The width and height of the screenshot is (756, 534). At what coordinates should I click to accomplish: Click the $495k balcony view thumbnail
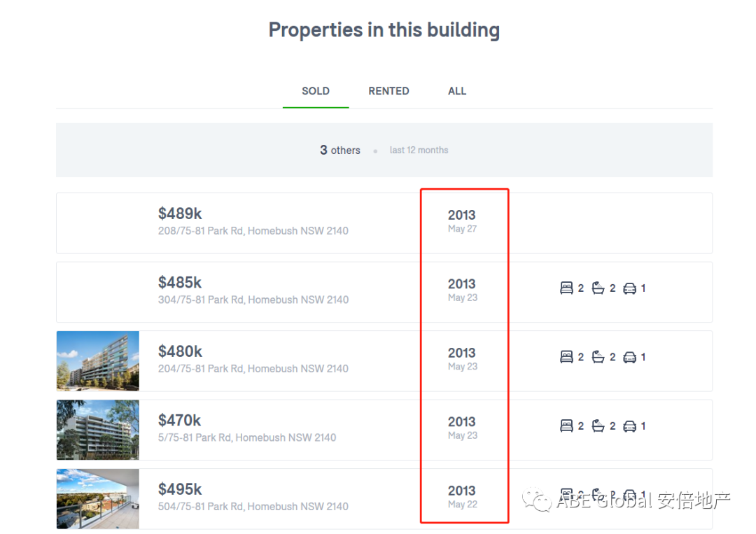[x=98, y=498]
